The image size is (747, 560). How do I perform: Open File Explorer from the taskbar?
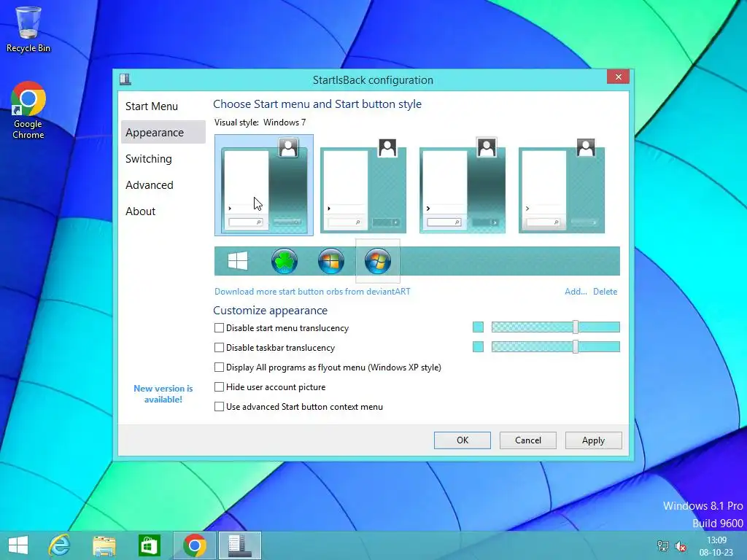[104, 545]
